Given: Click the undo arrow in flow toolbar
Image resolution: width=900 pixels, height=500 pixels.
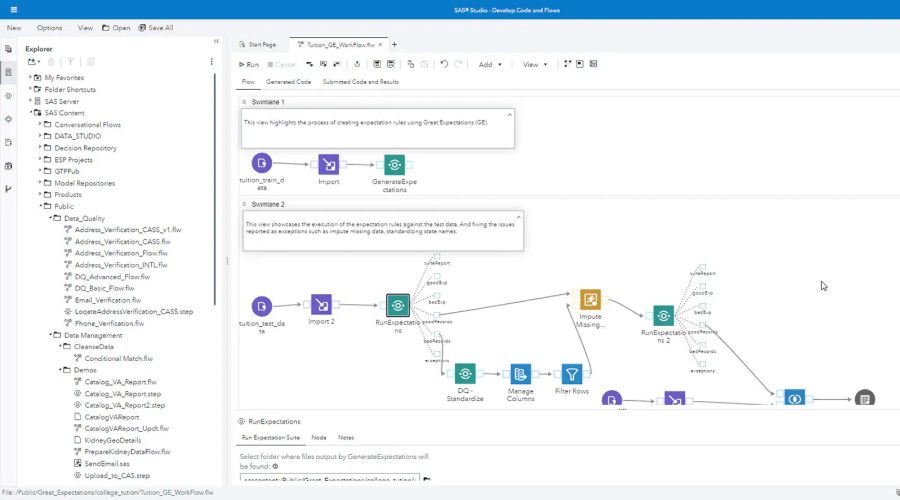Looking at the screenshot, I should pos(444,64).
